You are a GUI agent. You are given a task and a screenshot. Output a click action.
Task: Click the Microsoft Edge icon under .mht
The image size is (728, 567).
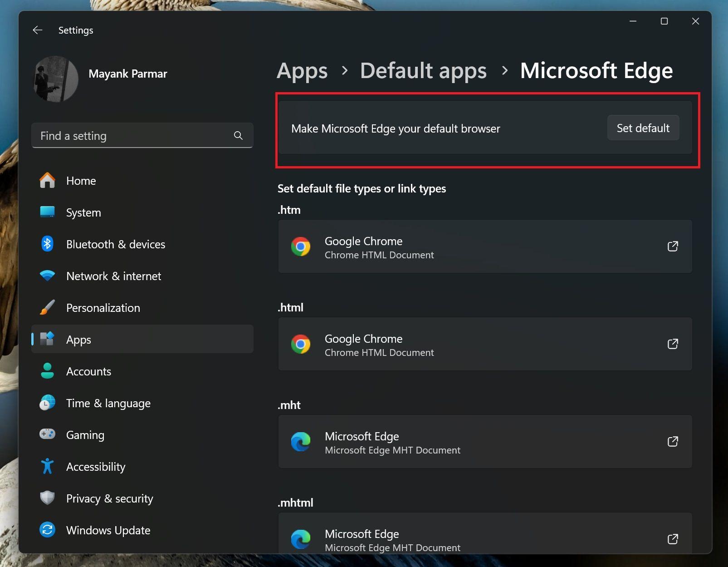coord(300,442)
